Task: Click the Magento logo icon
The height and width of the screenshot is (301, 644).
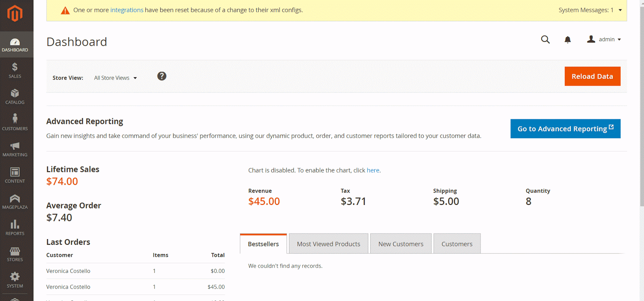Action: pos(15,14)
